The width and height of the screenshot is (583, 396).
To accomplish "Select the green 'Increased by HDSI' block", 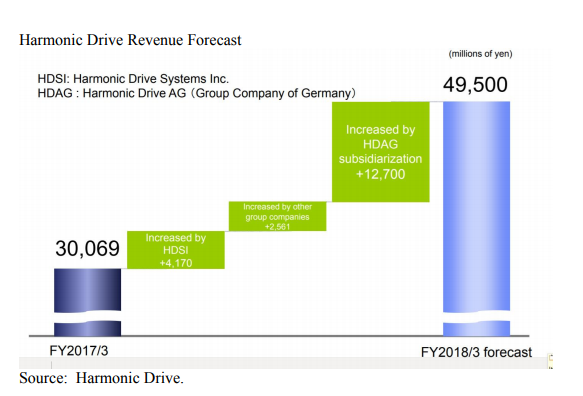I will point(176,250).
